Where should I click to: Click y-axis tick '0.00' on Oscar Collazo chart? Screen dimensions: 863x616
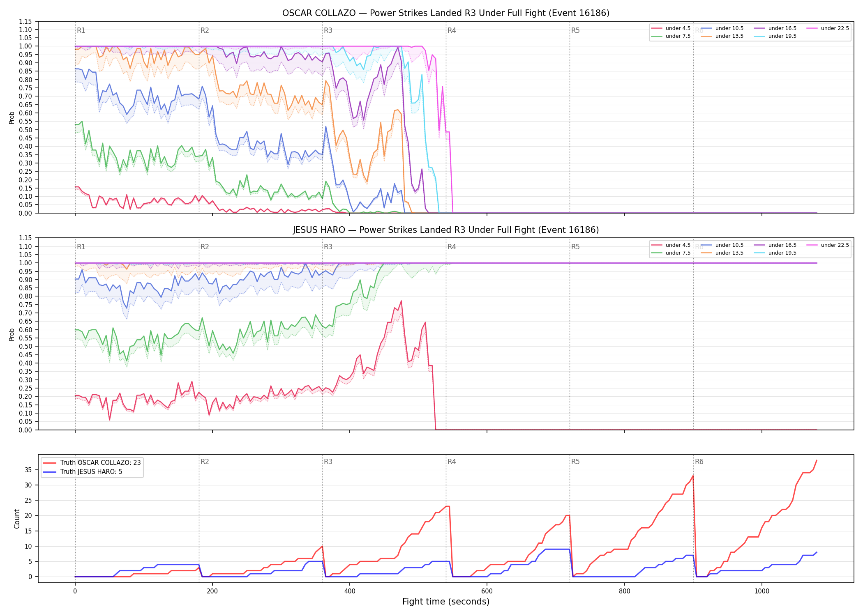[25, 213]
